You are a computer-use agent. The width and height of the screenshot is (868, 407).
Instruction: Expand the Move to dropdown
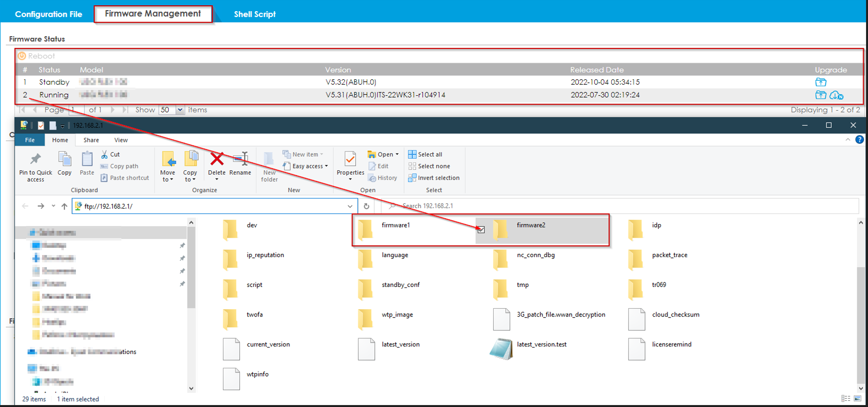(167, 180)
